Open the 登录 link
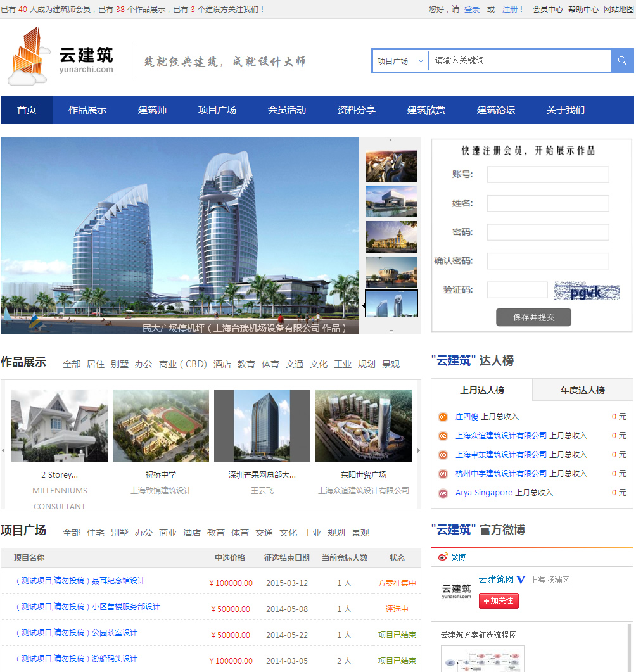Screen dimensions: 636x672 coord(472,9)
